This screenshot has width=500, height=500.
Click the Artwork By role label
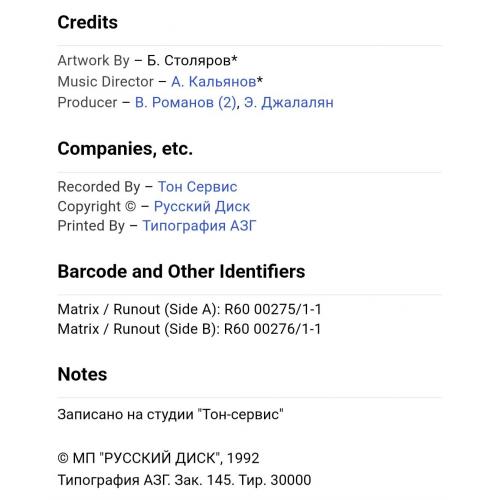point(94,61)
